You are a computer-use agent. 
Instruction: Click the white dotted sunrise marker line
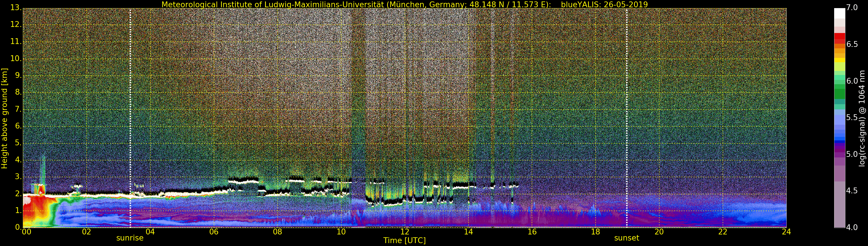(130, 118)
